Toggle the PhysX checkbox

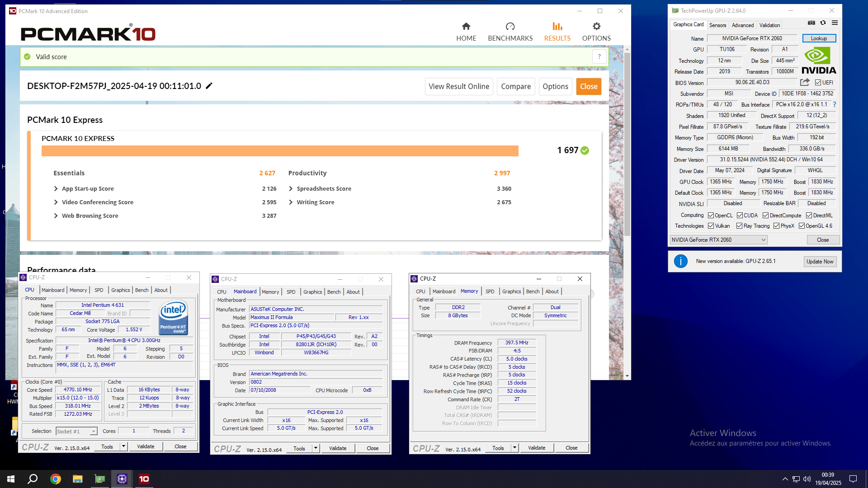point(776,226)
